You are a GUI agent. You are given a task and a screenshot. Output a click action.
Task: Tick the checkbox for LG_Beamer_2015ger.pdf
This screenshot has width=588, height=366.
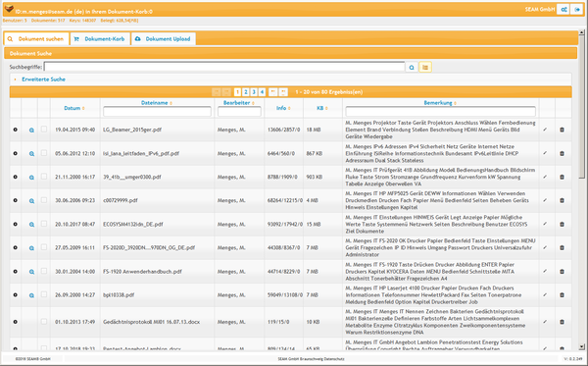coord(44,129)
